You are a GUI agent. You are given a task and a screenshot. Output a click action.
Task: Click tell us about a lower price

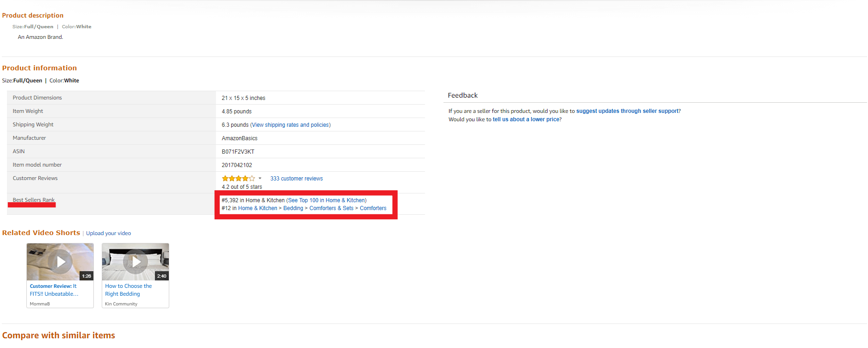click(x=526, y=119)
